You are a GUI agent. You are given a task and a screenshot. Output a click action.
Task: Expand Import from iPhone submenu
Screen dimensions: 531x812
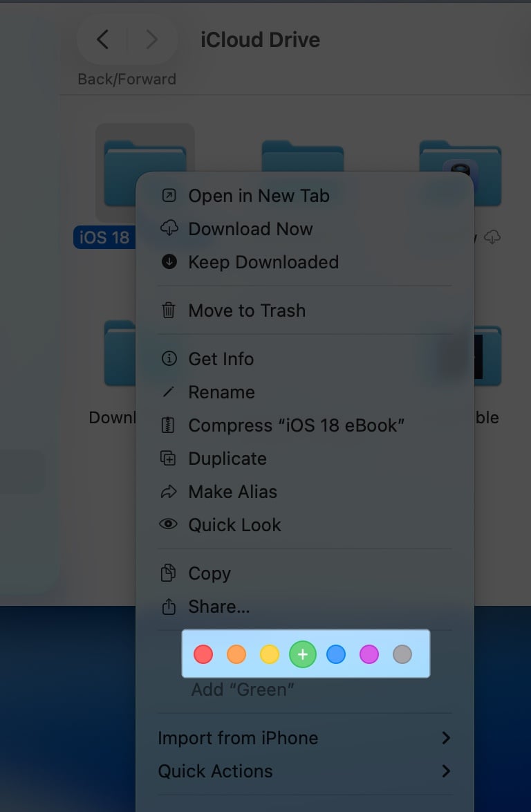(305, 738)
